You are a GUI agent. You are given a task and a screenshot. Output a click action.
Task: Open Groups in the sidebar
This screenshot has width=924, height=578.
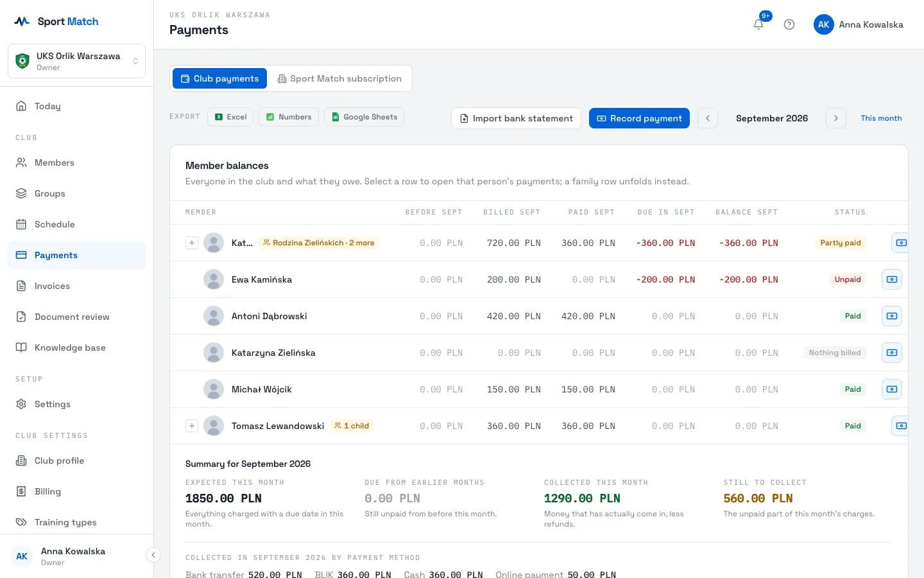(x=76, y=193)
